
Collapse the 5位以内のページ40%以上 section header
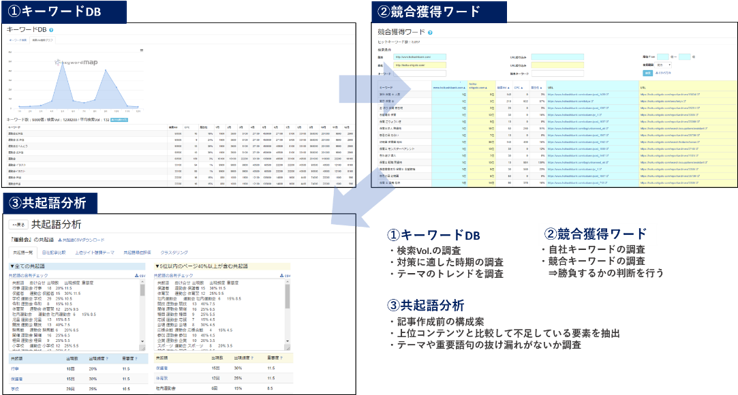coord(223,266)
